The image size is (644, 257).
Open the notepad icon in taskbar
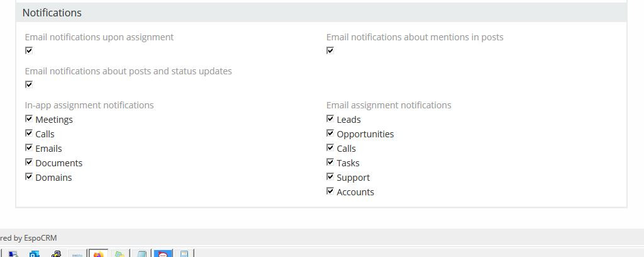(x=142, y=254)
